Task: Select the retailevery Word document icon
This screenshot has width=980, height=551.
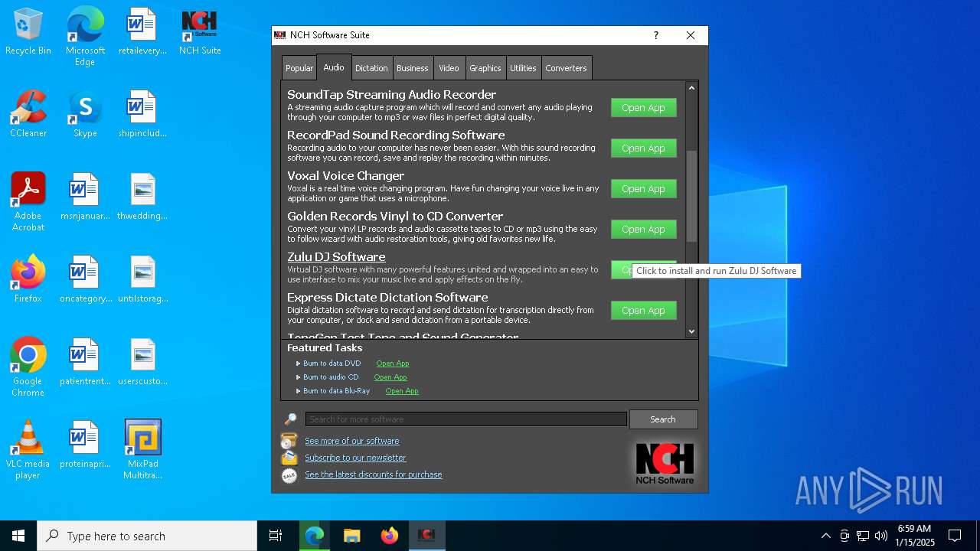Action: coord(142,32)
